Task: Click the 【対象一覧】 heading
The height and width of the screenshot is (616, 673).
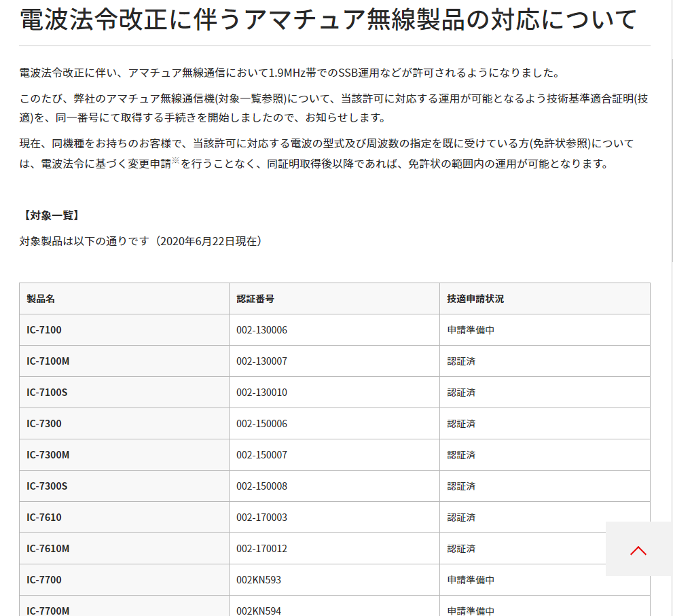Action: (x=51, y=215)
